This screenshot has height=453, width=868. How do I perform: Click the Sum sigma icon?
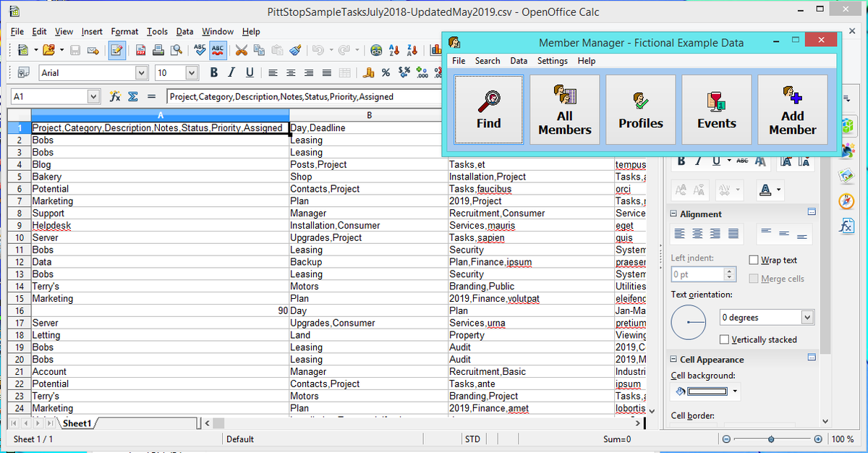tap(133, 96)
